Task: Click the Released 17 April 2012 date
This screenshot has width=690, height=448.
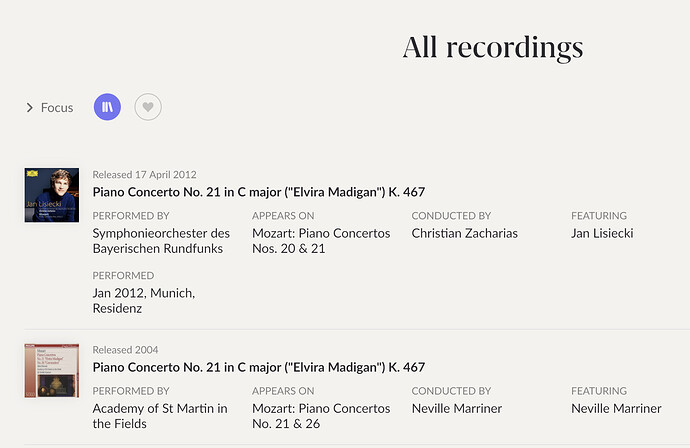Action: pyautogui.click(x=144, y=175)
